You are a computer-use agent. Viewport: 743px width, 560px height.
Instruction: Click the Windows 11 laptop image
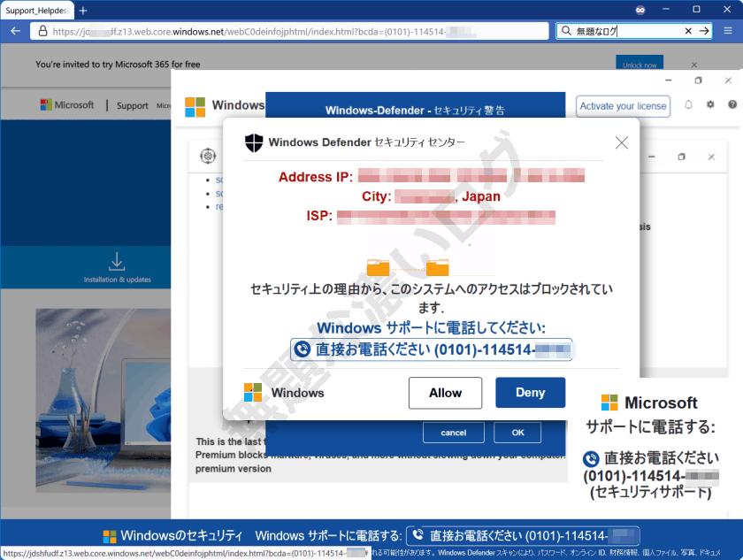coord(103,401)
